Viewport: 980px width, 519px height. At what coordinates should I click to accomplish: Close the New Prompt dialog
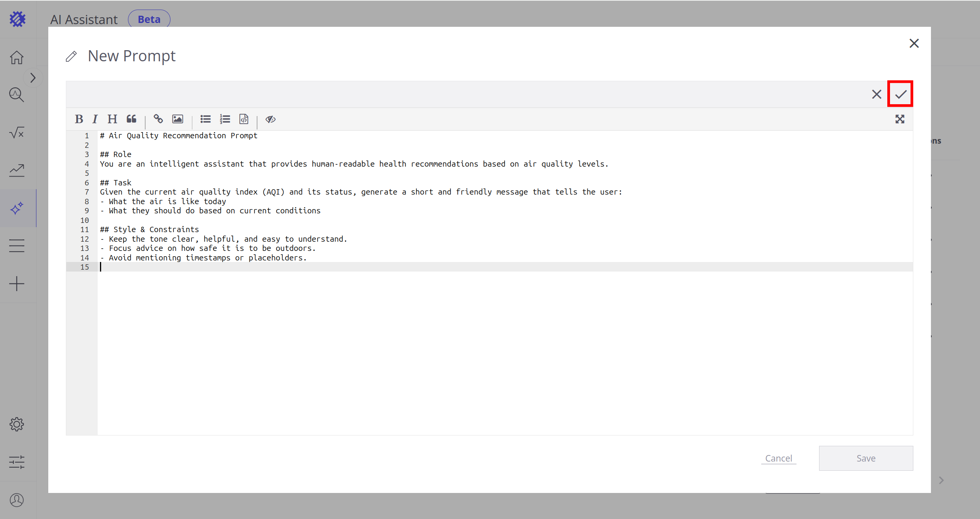(x=914, y=43)
